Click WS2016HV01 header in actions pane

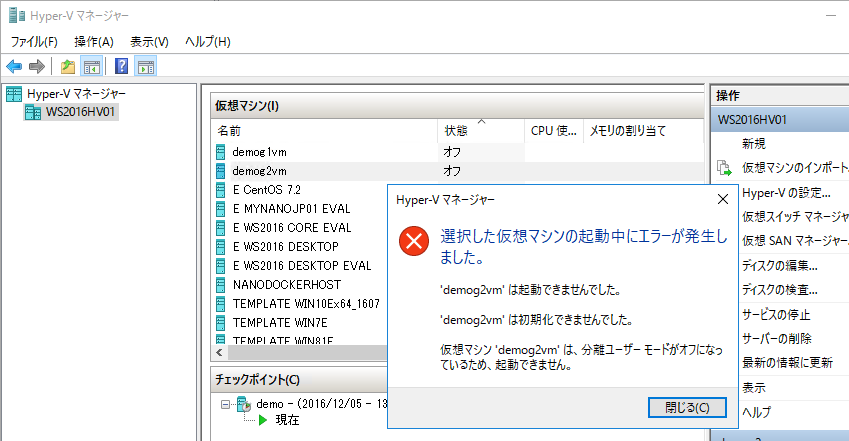click(x=780, y=120)
